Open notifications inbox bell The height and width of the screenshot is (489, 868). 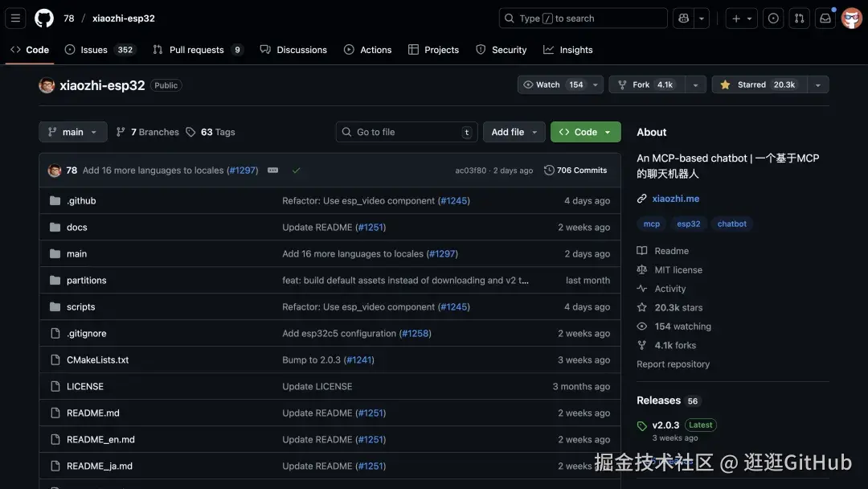(825, 18)
